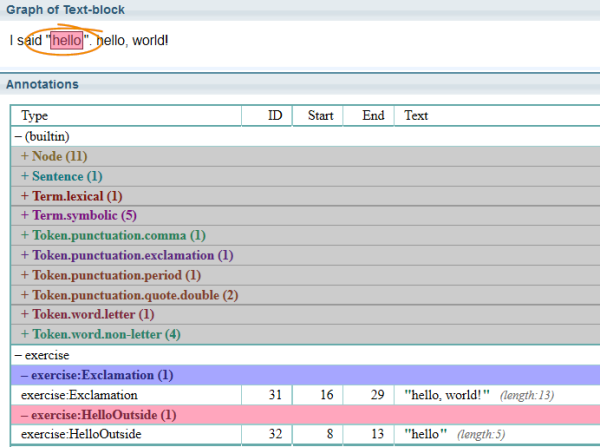600x447 pixels.
Task: Expand Term.lexical (1) row
Action: tap(70, 196)
